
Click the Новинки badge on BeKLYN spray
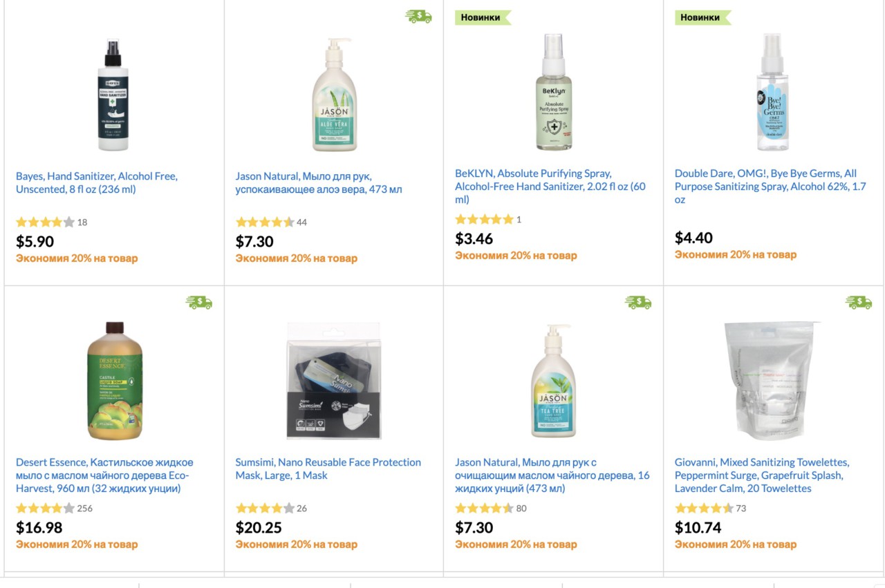click(x=482, y=17)
